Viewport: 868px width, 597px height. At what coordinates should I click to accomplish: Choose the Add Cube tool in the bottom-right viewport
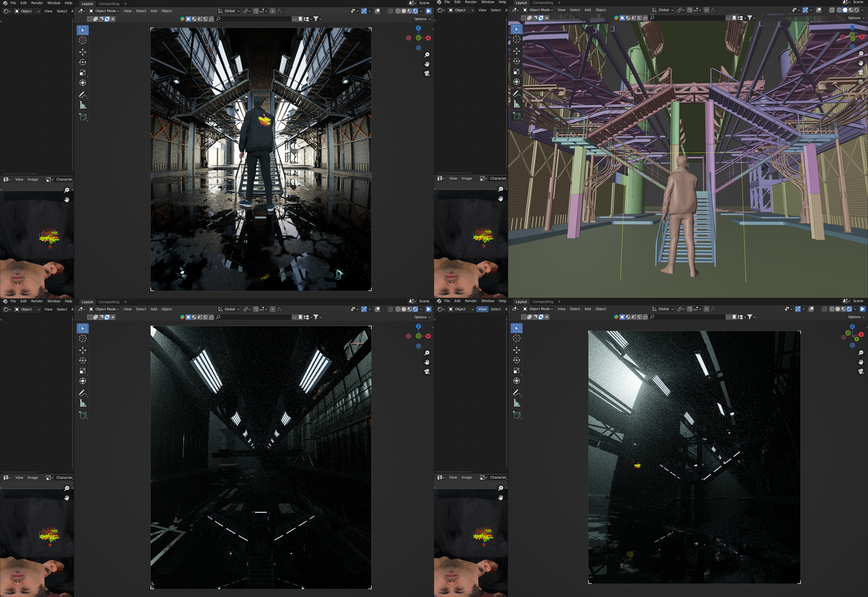point(517,414)
